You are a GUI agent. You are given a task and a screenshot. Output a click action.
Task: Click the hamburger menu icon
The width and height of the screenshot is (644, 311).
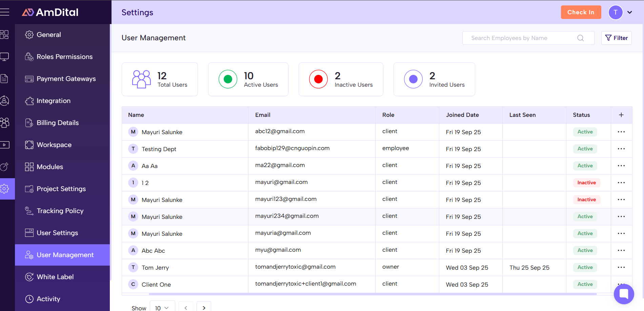(5, 12)
